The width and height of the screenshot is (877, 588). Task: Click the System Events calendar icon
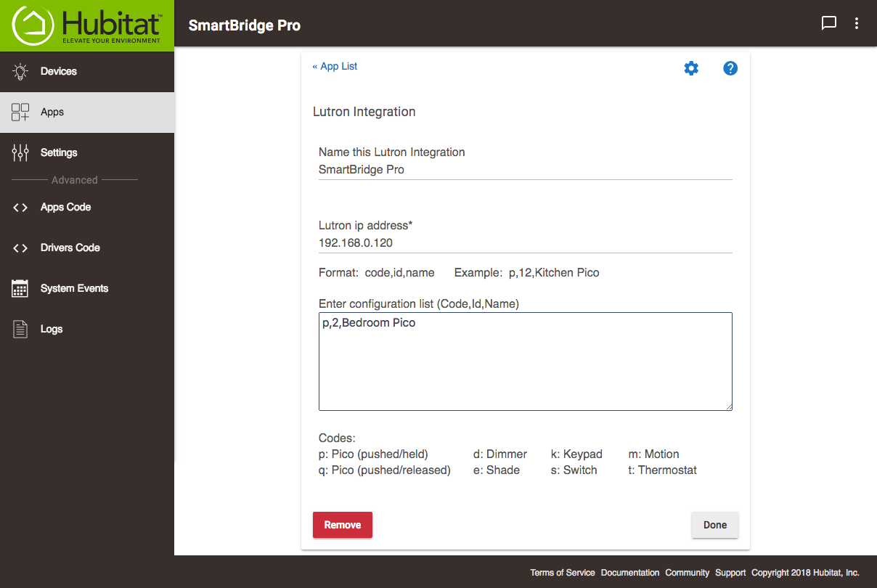pos(20,288)
